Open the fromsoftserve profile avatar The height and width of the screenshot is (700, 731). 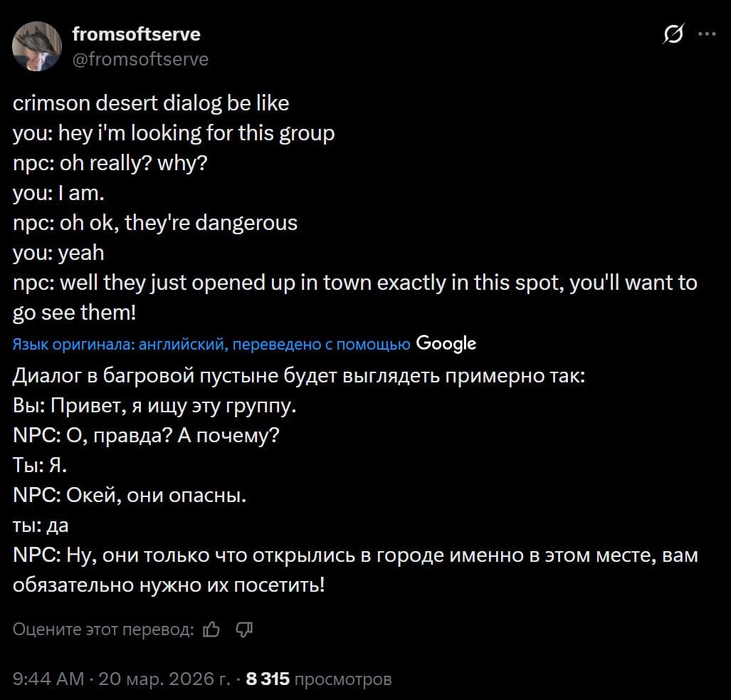pyautogui.click(x=37, y=46)
